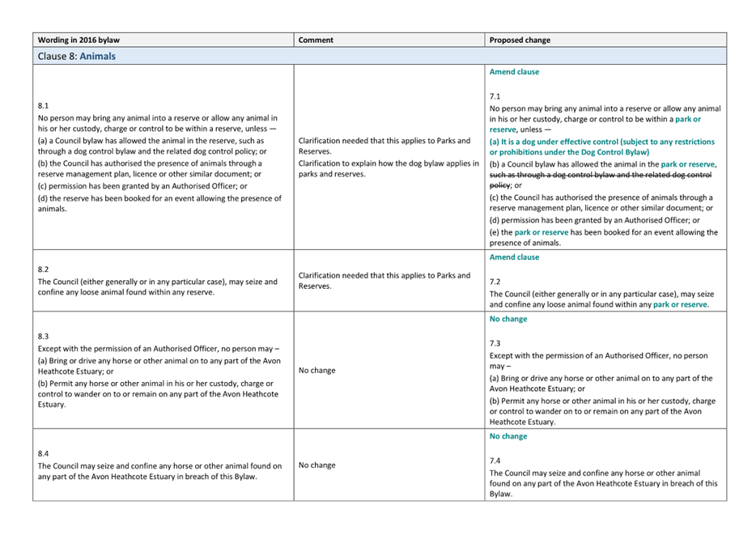
Task: Click 'Amend clause' label above clause 7.2
Action: 514,257
